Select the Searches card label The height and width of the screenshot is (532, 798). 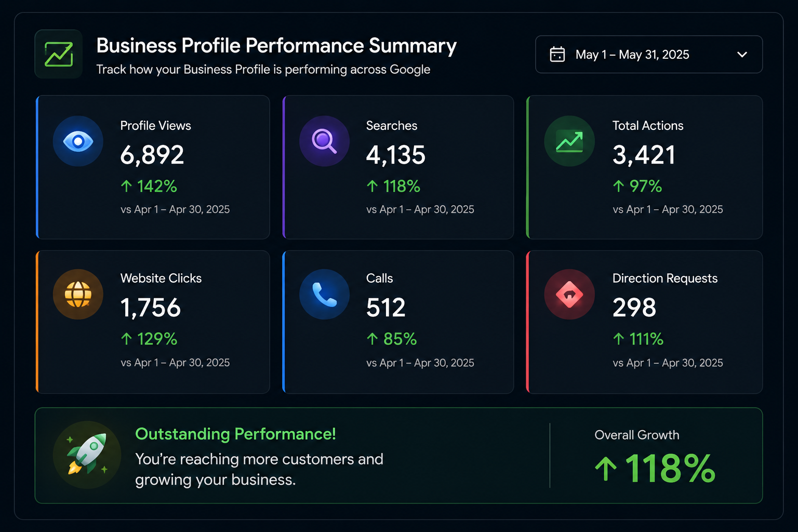click(392, 126)
